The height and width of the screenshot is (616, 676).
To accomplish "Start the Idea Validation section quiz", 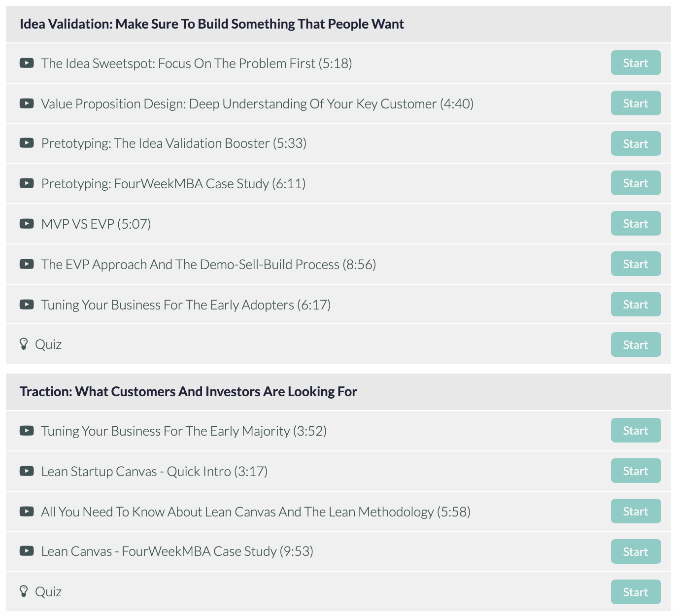I will (x=636, y=344).
